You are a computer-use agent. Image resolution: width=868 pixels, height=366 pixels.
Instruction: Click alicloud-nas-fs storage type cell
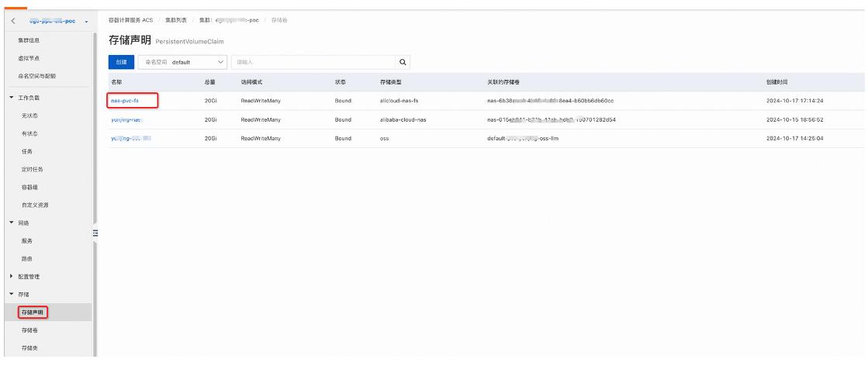pyautogui.click(x=399, y=101)
